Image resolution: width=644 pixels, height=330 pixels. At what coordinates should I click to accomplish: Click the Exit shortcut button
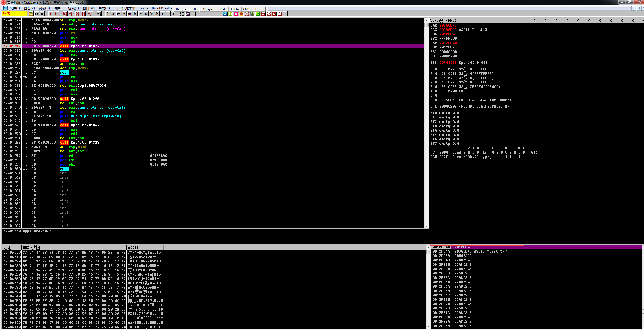coord(258,9)
